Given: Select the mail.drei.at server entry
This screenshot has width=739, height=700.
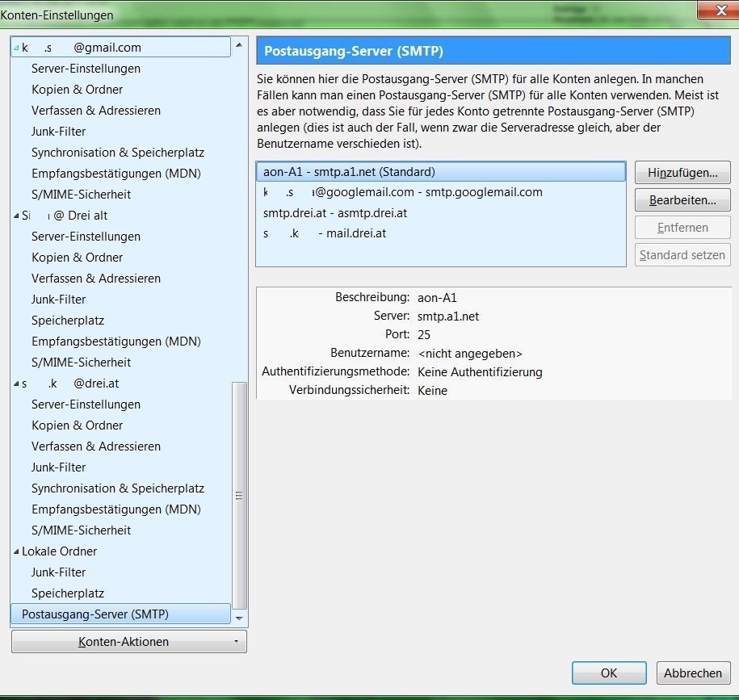Looking at the screenshot, I should click(x=441, y=233).
